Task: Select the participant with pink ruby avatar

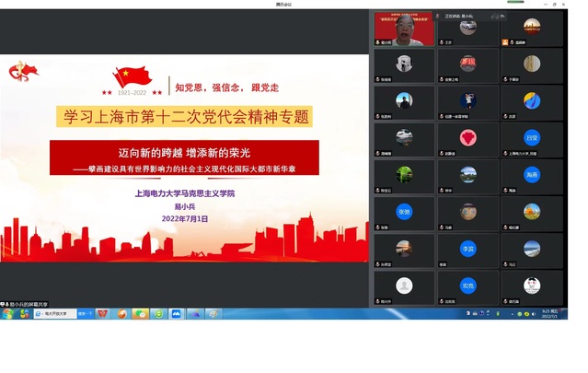Action: [468, 140]
